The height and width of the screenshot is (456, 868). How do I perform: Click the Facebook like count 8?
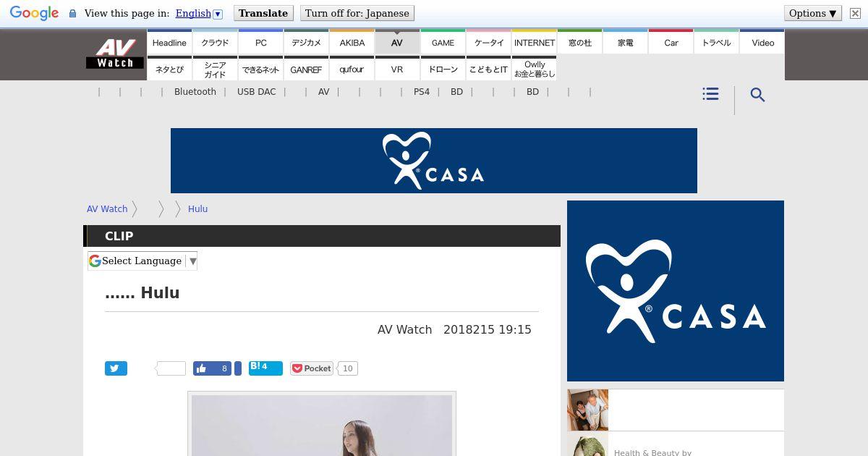click(x=224, y=368)
